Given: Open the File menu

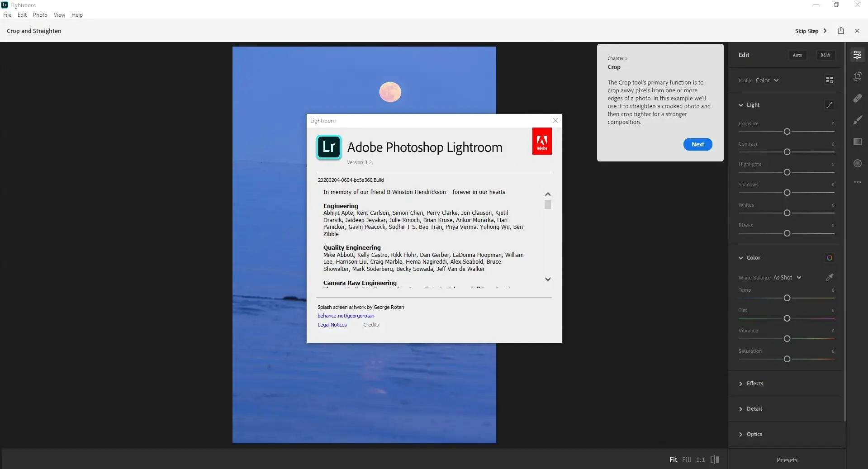Looking at the screenshot, I should 7,14.
